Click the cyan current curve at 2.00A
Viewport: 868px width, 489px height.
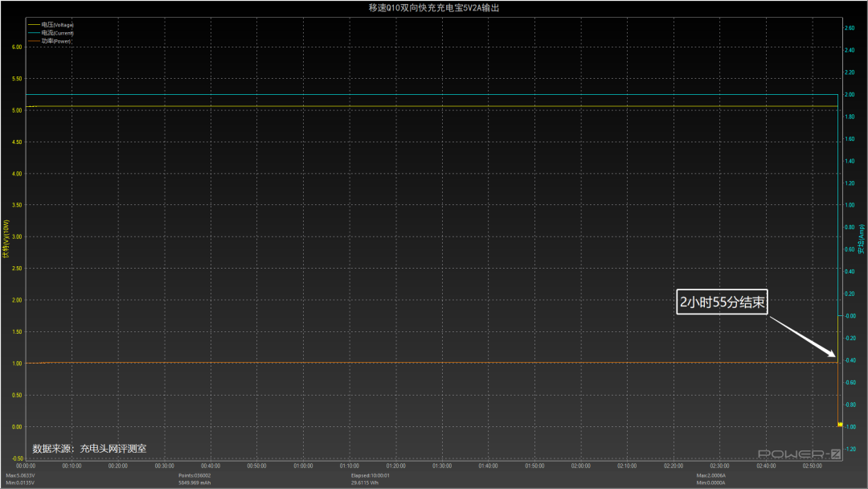(432, 95)
